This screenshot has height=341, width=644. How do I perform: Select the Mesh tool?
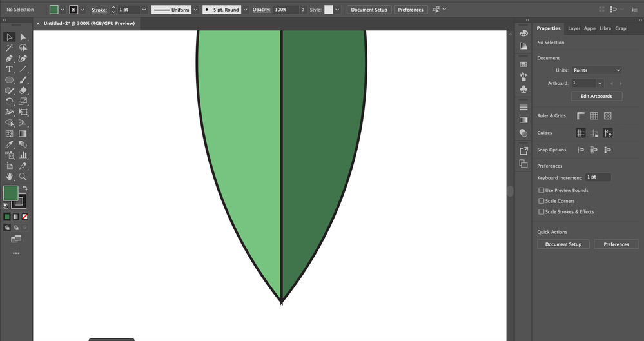tap(9, 133)
